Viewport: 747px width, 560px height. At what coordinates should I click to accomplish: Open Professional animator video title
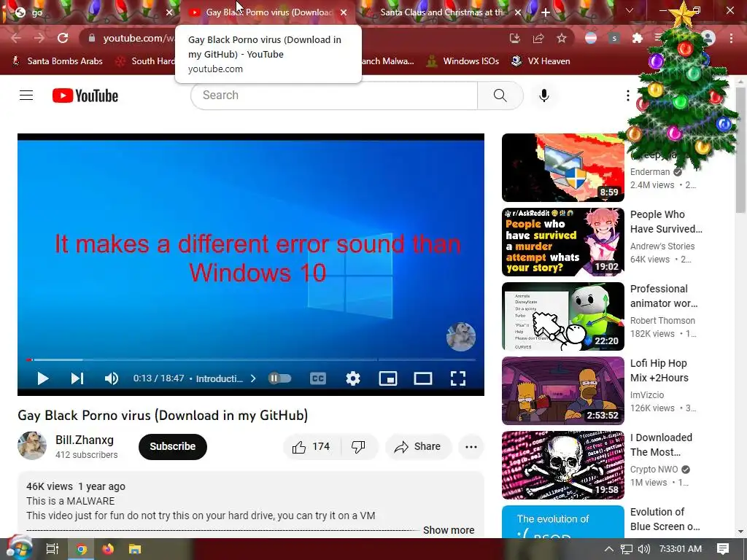[664, 296]
